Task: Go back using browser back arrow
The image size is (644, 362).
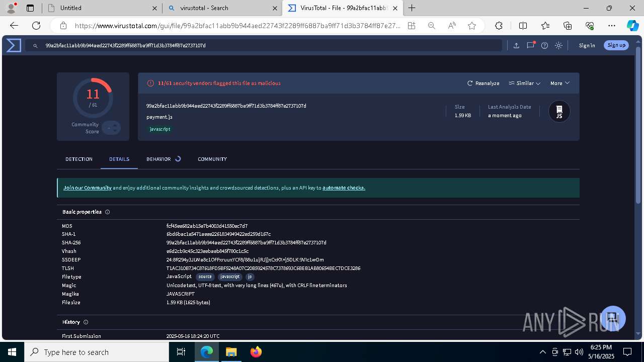Action: (x=14, y=26)
